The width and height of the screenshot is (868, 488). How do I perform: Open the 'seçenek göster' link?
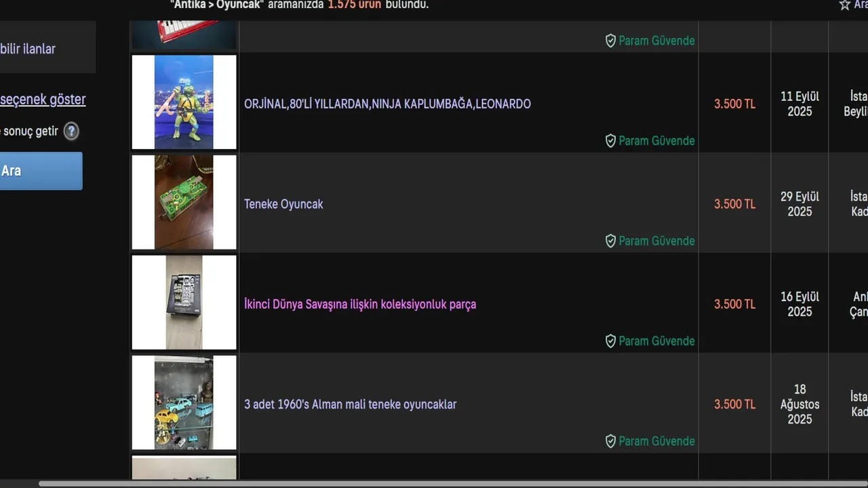(43, 100)
